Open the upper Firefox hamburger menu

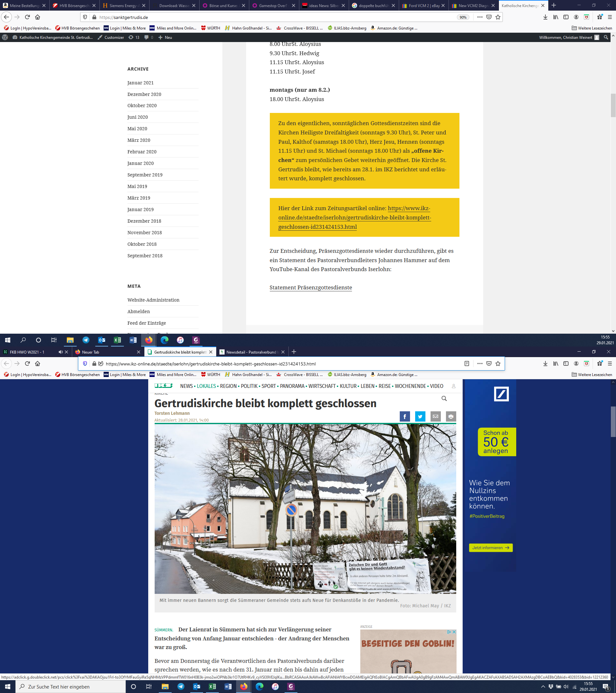click(610, 17)
